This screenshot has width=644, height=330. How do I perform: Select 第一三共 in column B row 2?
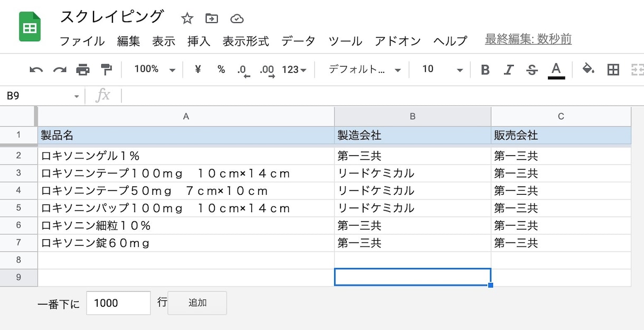click(413, 156)
